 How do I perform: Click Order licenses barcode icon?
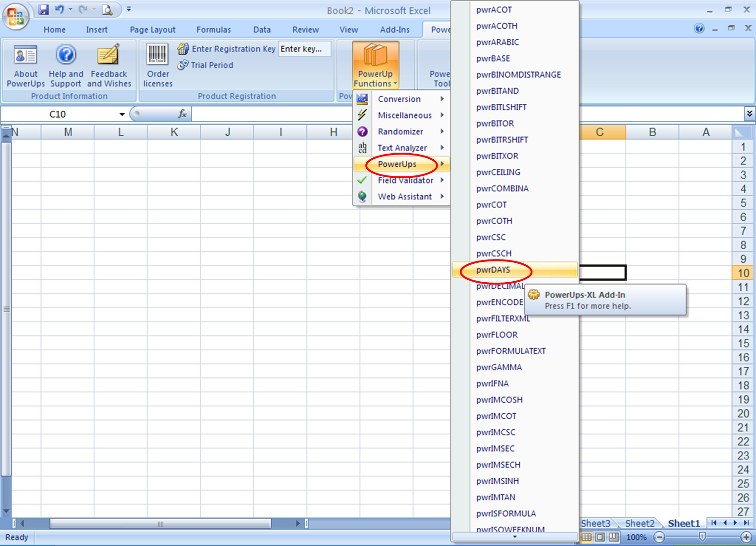(x=157, y=54)
